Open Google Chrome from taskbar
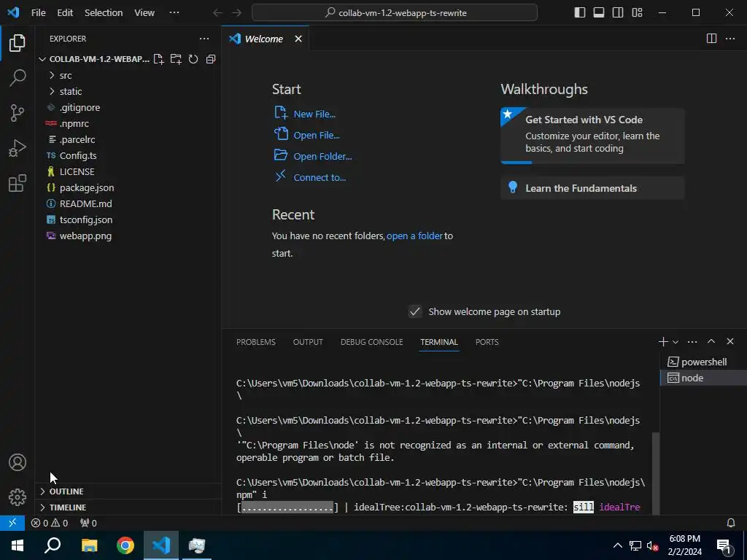Viewport: 747px width, 560px height. [x=125, y=545]
